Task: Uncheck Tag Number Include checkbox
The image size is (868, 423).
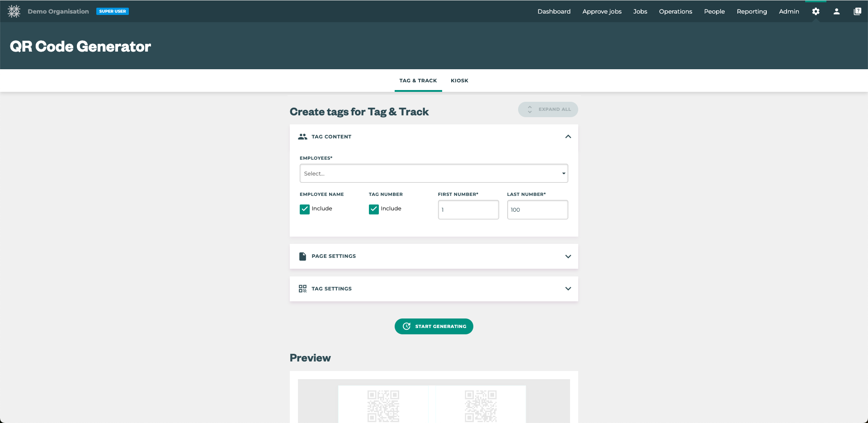Action: tap(374, 209)
